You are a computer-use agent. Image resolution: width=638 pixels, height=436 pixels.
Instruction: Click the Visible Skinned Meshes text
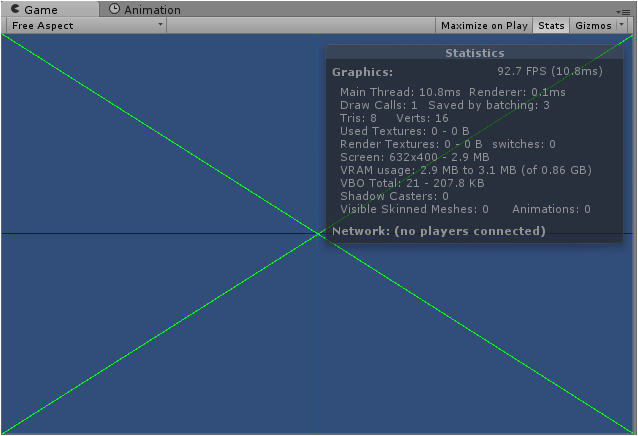[414, 209]
